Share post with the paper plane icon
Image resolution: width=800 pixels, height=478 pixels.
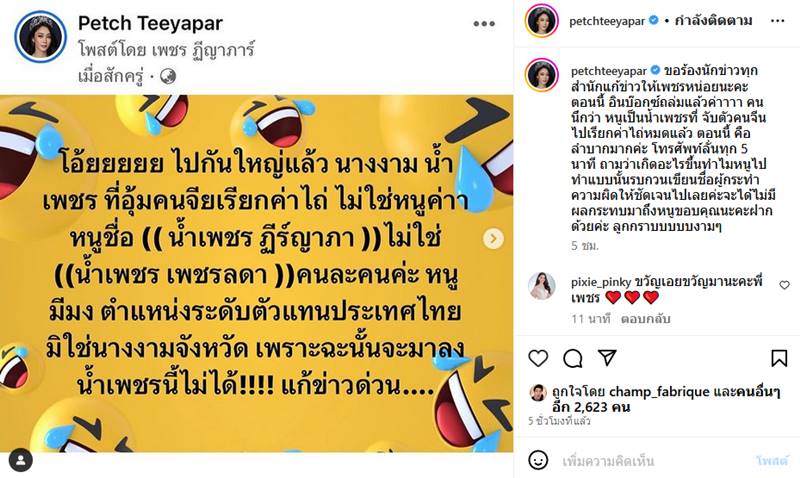[x=607, y=358]
